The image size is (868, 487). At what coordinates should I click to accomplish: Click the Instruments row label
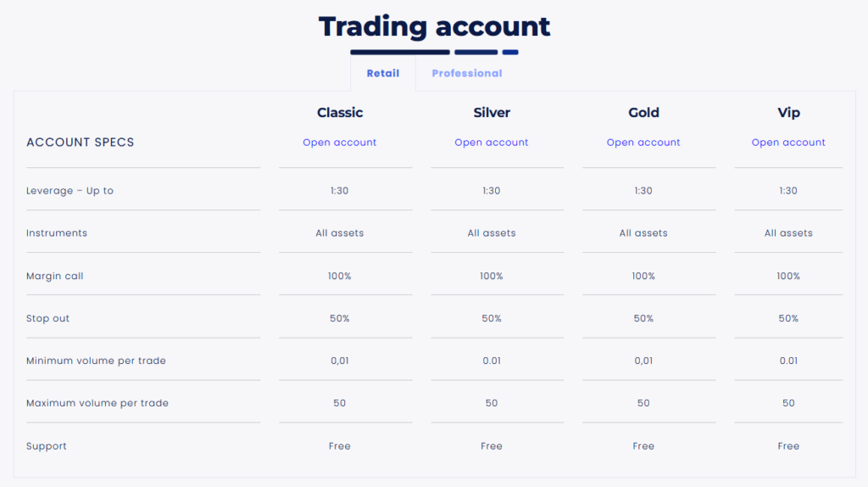tap(57, 233)
